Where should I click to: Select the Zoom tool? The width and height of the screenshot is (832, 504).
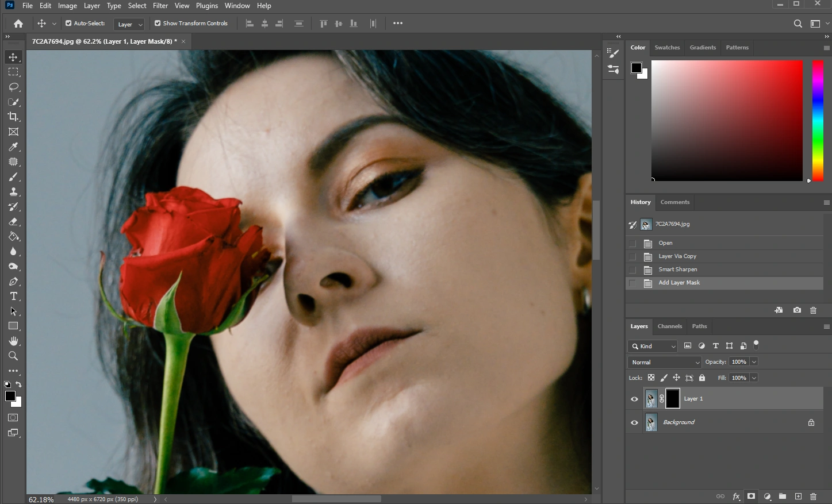pyautogui.click(x=13, y=356)
